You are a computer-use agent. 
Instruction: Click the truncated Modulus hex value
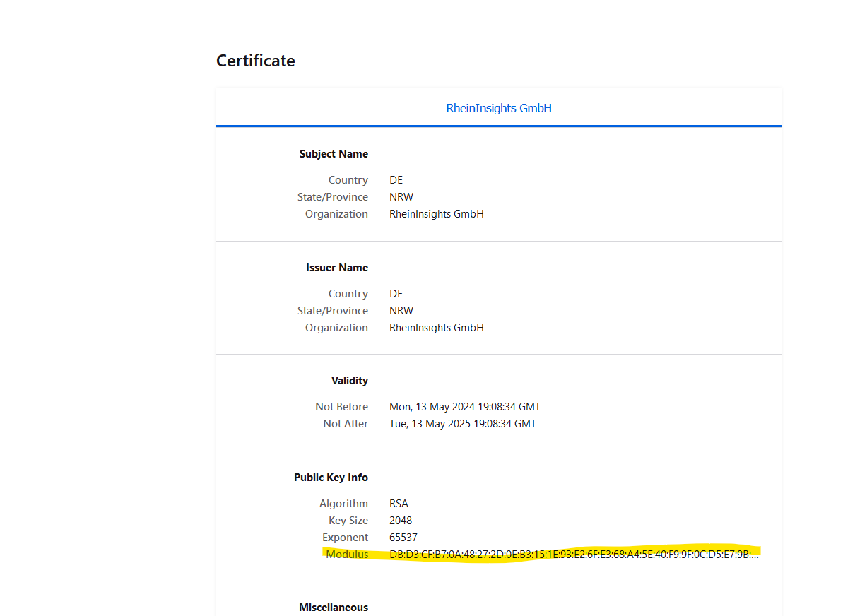pyautogui.click(x=574, y=555)
